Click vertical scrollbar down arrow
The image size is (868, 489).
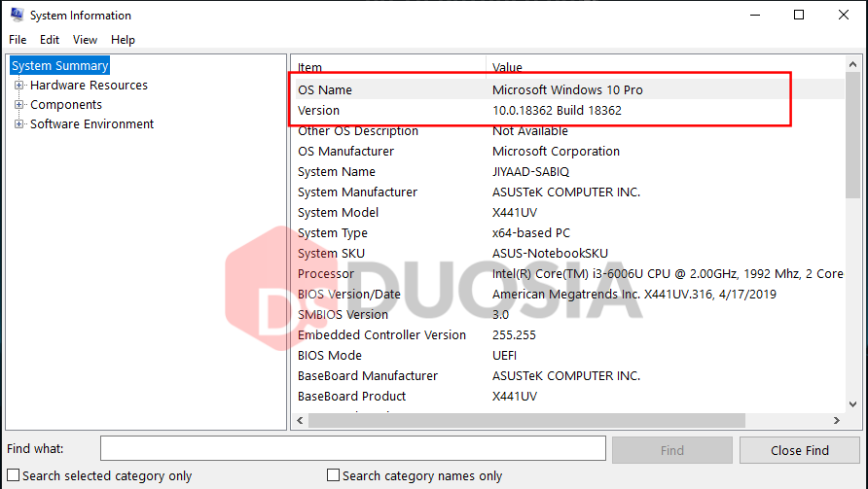(x=853, y=404)
